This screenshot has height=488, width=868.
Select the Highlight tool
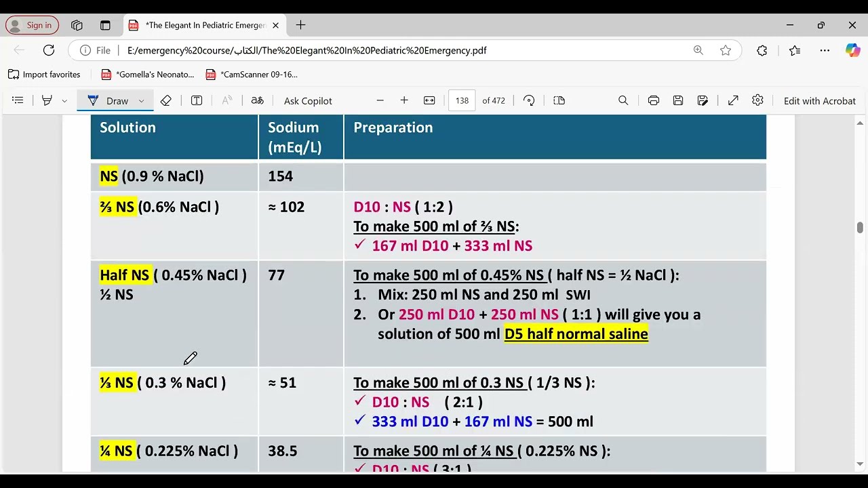tap(47, 100)
